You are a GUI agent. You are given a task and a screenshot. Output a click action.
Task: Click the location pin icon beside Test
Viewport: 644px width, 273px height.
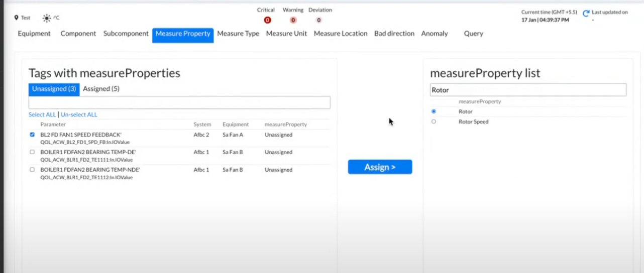coord(17,18)
